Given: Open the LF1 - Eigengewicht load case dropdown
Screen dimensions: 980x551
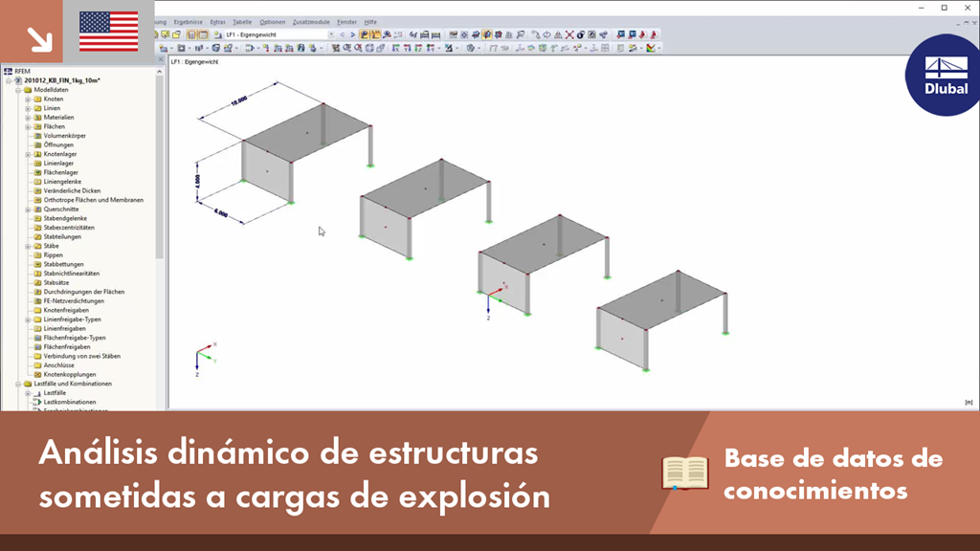Looking at the screenshot, I should coord(331,35).
